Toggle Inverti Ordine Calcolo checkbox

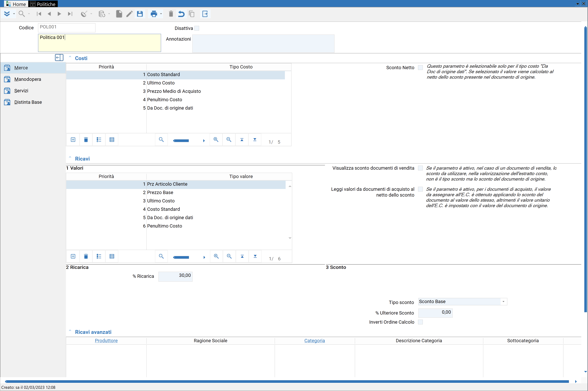coord(421,322)
